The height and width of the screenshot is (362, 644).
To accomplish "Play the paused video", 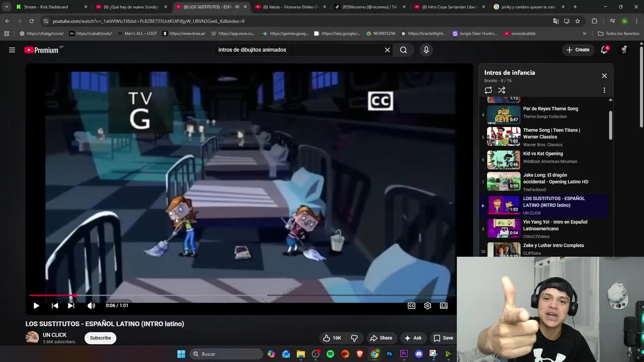I will coord(36,305).
